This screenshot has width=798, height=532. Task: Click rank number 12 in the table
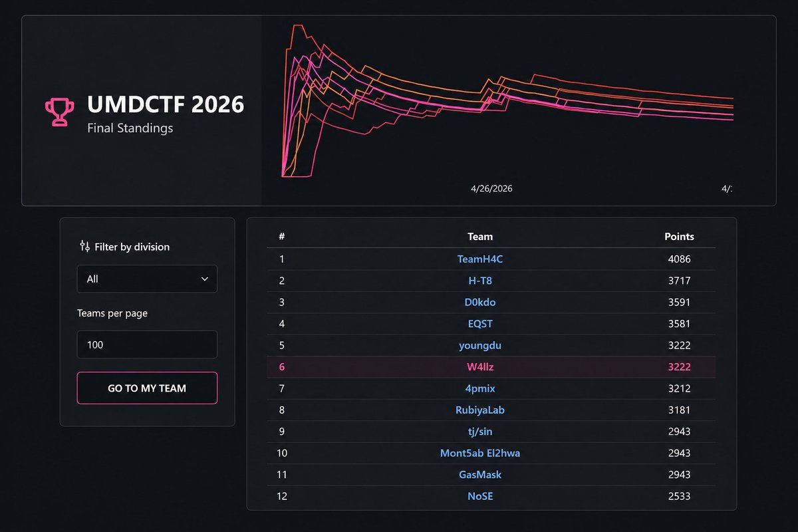click(282, 496)
